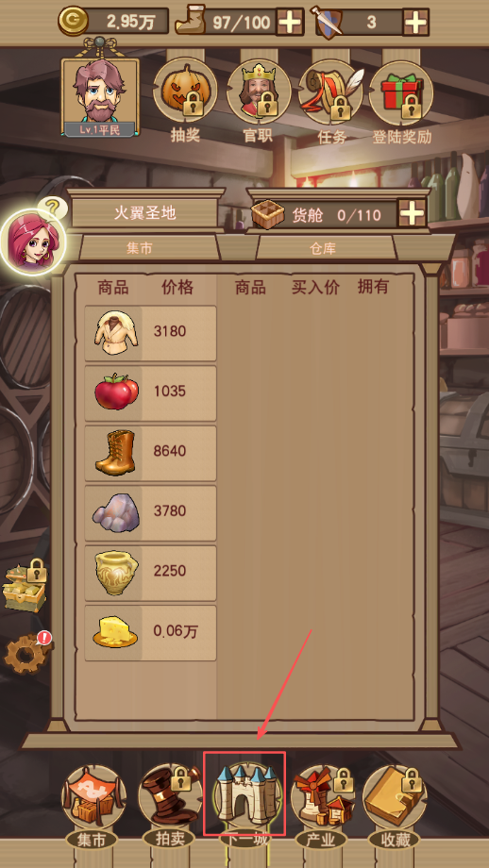Open the 官职 king icon

click(259, 92)
